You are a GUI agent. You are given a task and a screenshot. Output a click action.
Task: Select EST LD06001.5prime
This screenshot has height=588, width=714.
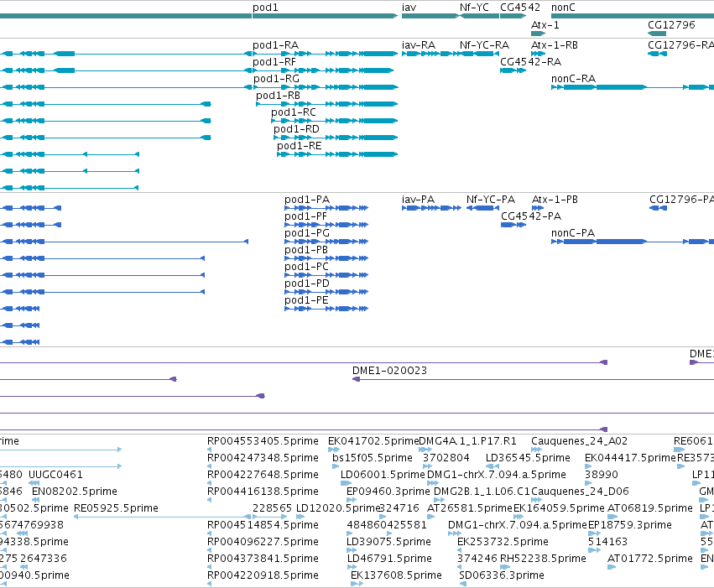pyautogui.click(x=383, y=475)
